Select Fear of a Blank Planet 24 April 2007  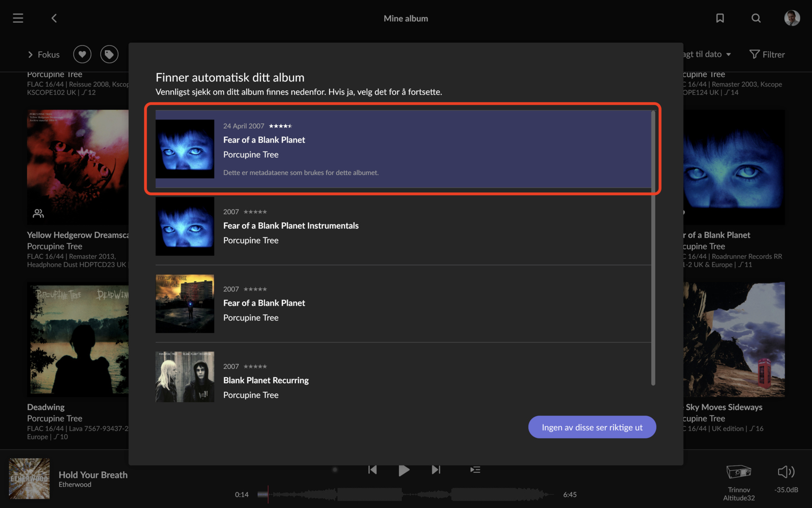click(403, 149)
